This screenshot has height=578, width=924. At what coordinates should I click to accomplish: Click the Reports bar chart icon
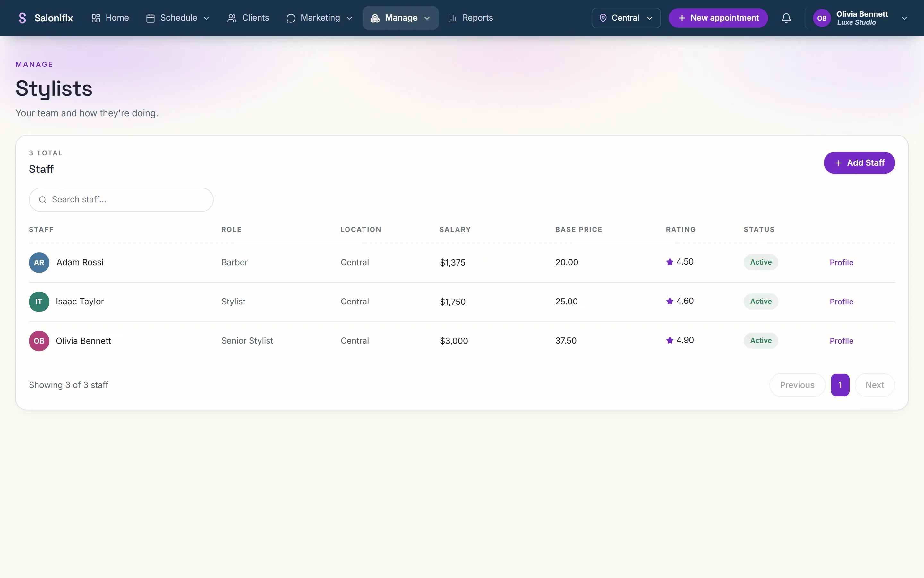[x=452, y=18]
